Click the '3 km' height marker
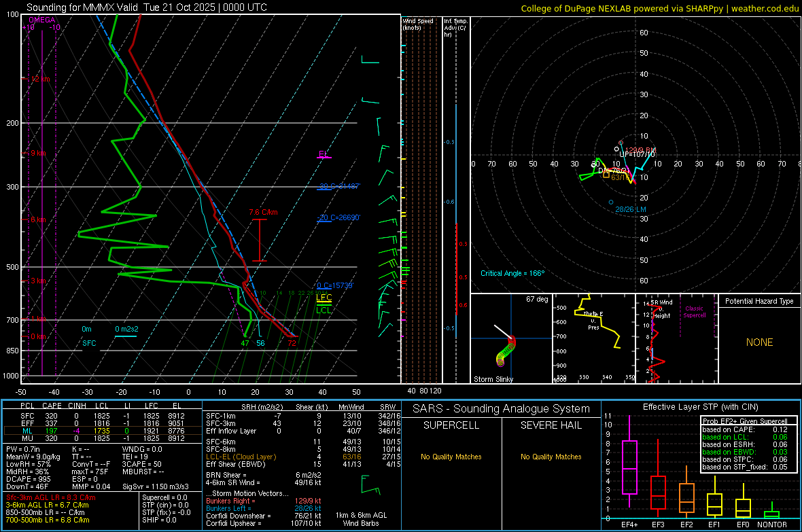Image resolution: width=802 pixels, height=532 pixels. (38, 281)
